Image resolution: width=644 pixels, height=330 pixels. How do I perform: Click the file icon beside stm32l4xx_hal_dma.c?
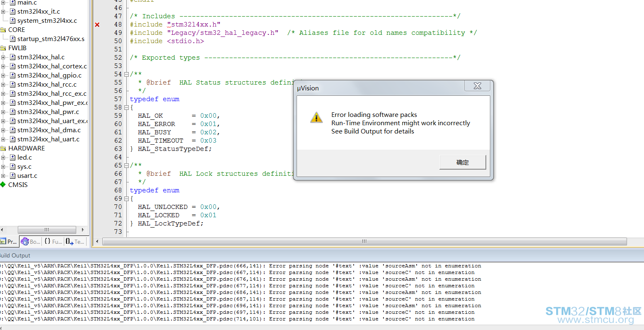(x=13, y=130)
